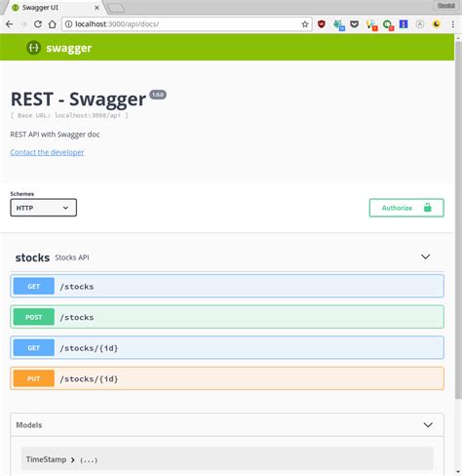
Task: Open the gray circled-A extension
Action: click(420, 24)
